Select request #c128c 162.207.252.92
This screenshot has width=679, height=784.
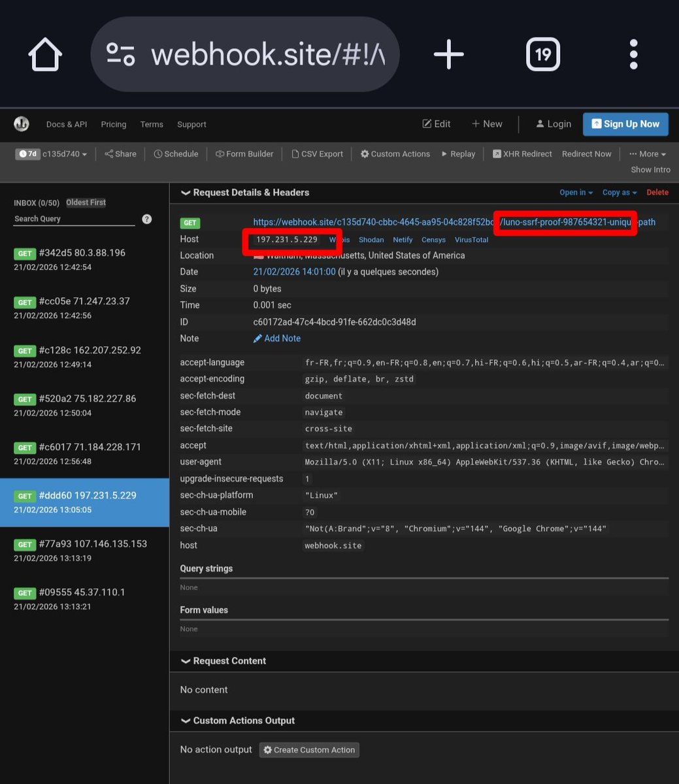click(84, 357)
